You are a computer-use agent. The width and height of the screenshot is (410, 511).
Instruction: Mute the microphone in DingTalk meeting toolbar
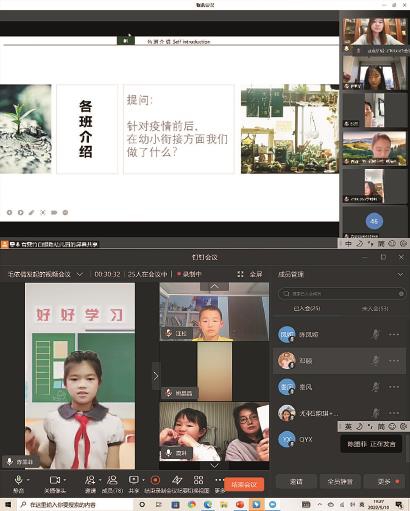coord(18,480)
